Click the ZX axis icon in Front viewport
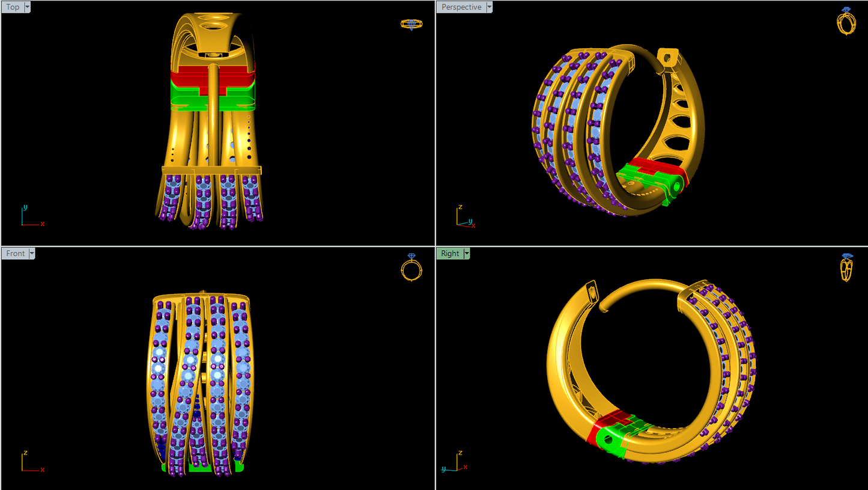 click(31, 463)
